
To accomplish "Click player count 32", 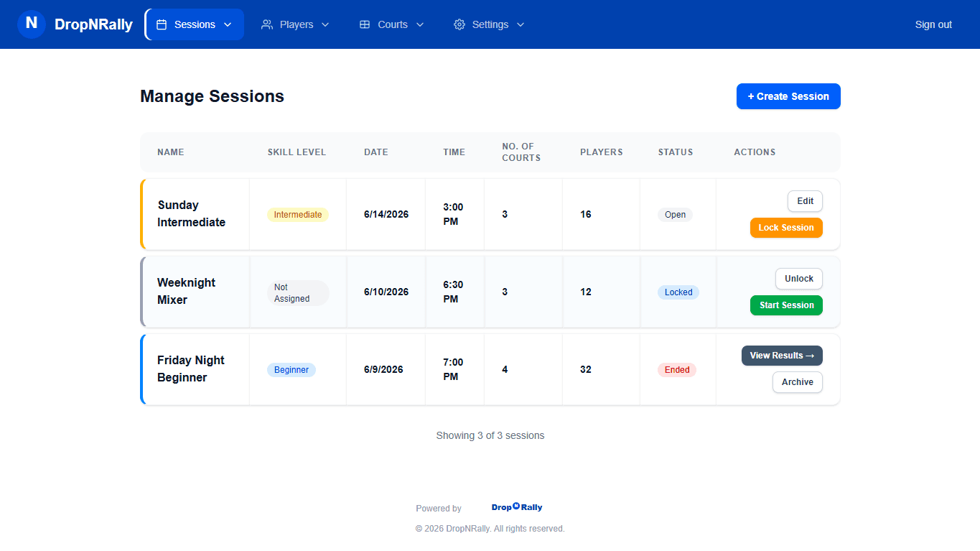I will coord(586,369).
